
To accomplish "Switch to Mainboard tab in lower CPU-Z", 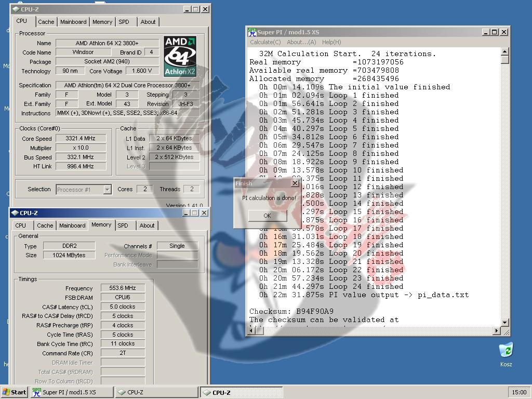I will point(72,225).
